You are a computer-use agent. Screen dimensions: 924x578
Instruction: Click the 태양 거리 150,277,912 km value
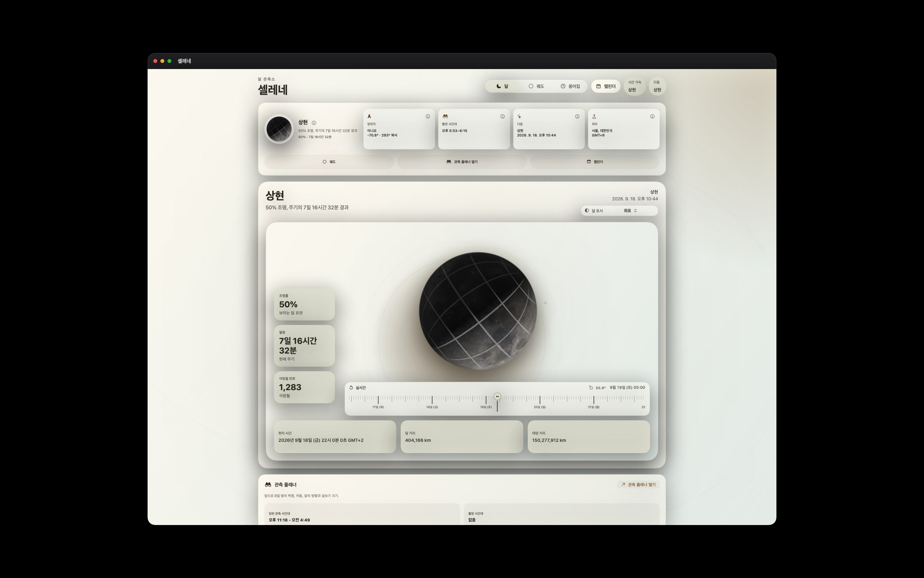549,440
